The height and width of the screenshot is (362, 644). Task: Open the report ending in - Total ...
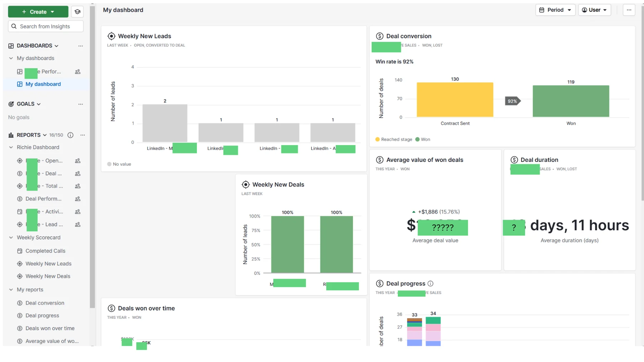click(44, 186)
